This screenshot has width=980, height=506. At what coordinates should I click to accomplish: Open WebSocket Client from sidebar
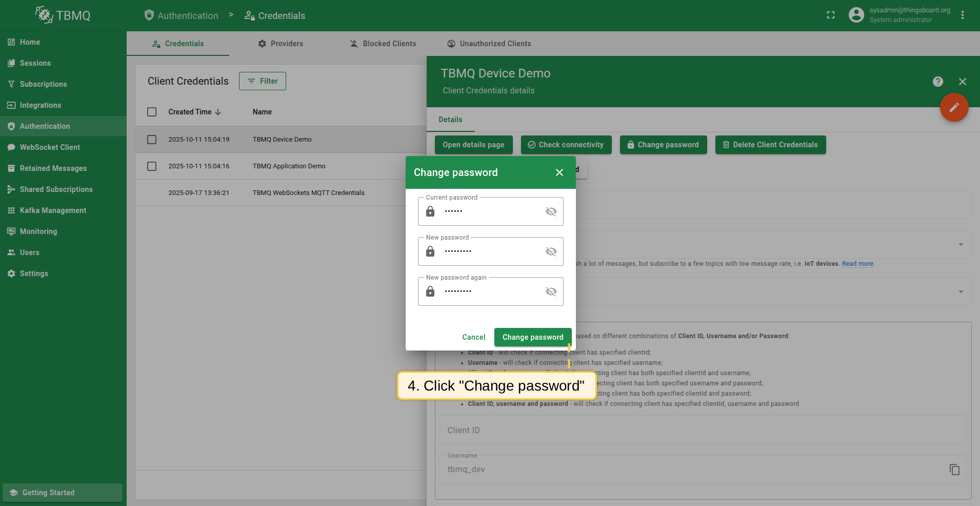point(50,147)
